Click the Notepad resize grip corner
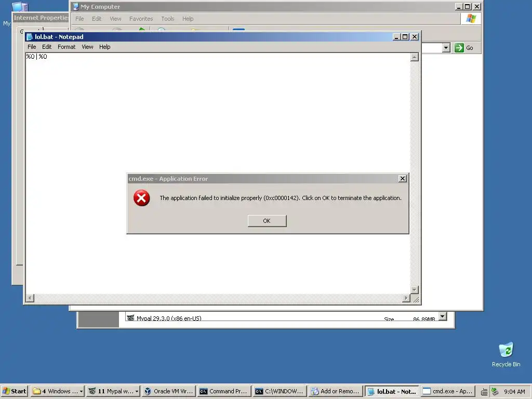The image size is (532, 399). (x=415, y=299)
